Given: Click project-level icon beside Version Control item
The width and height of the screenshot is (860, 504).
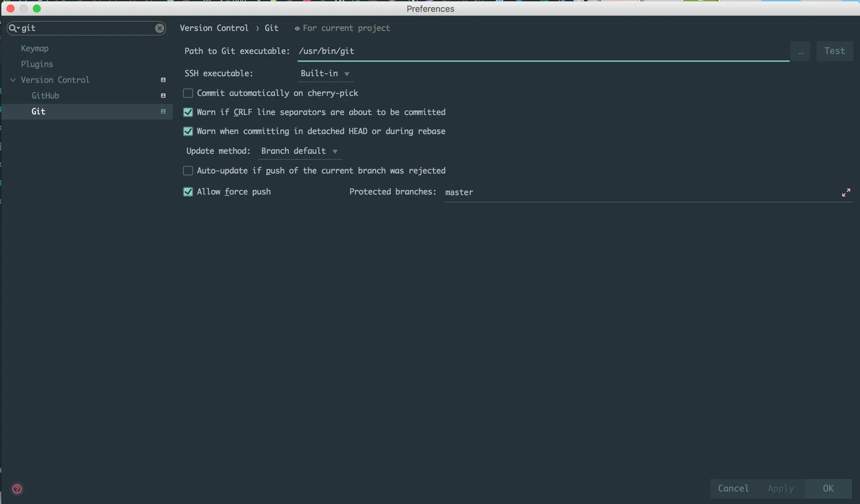Looking at the screenshot, I should [x=163, y=80].
